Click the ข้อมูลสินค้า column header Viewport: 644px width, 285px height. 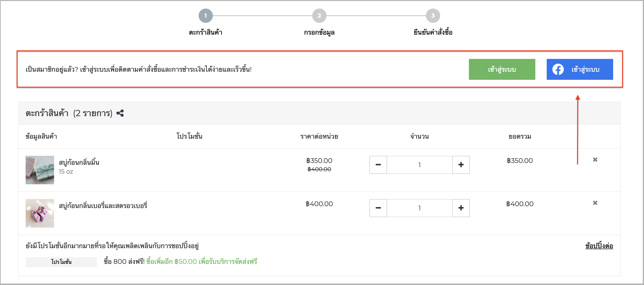tap(41, 137)
